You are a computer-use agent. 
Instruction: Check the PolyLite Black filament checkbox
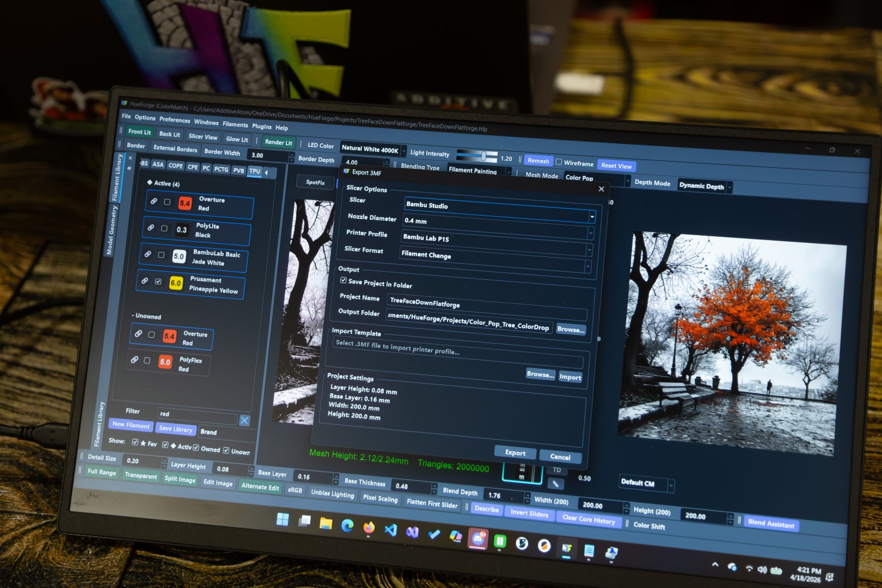click(164, 229)
